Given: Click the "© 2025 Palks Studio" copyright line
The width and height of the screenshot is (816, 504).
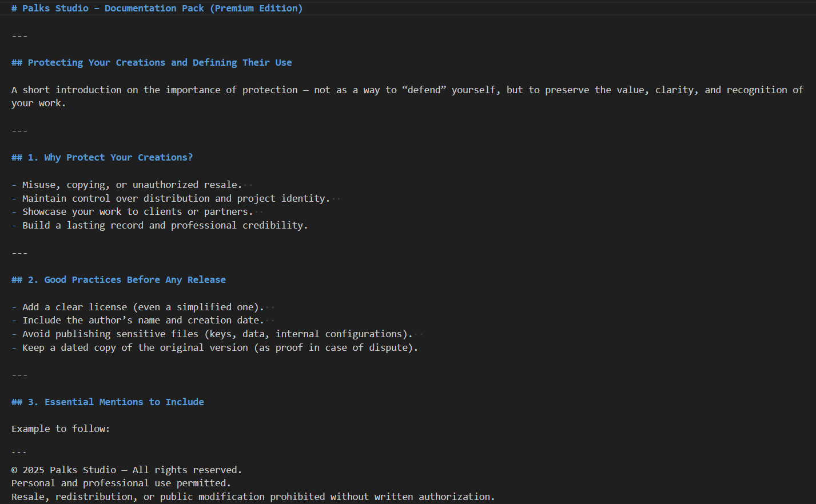Looking at the screenshot, I should [126, 470].
